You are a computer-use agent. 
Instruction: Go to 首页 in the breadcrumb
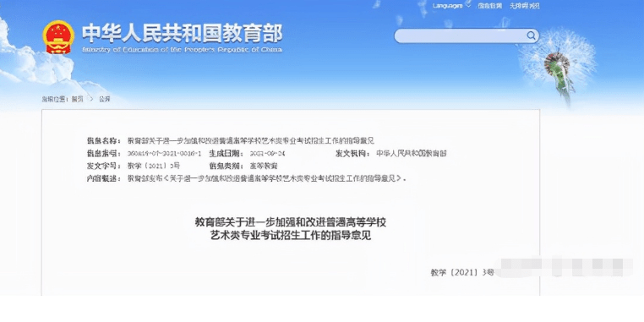[77, 99]
